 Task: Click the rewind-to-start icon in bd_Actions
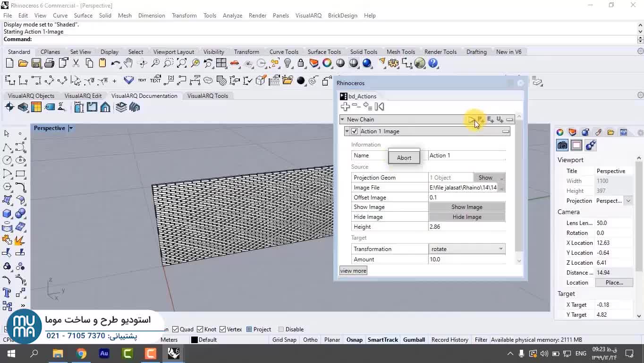379,107
